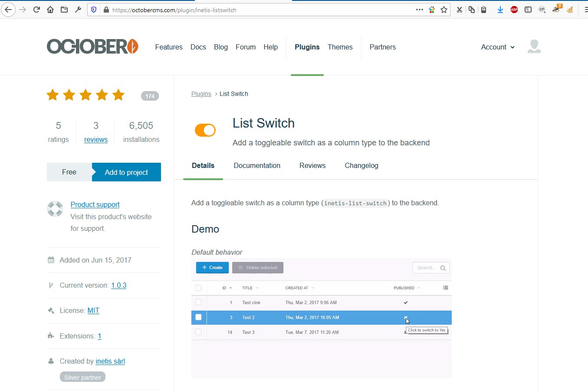Open the Adblock Plus extension icon
The height and width of the screenshot is (391, 588).
pyautogui.click(x=514, y=10)
